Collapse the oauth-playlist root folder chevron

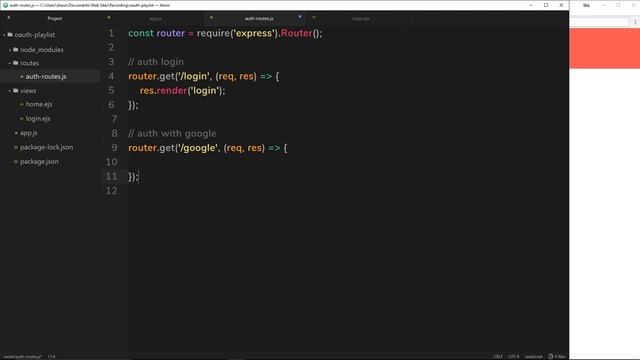(4, 35)
